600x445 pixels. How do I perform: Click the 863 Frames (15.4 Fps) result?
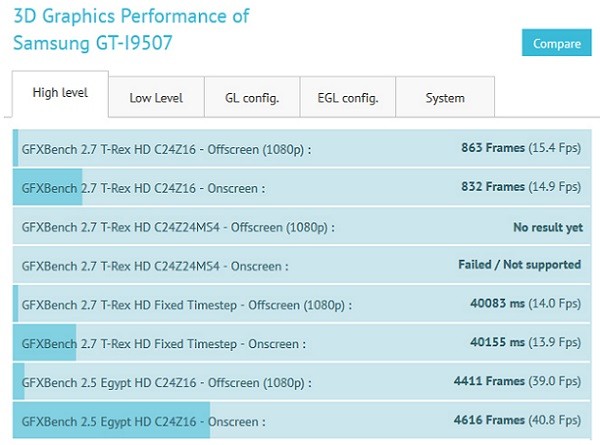[x=521, y=148]
